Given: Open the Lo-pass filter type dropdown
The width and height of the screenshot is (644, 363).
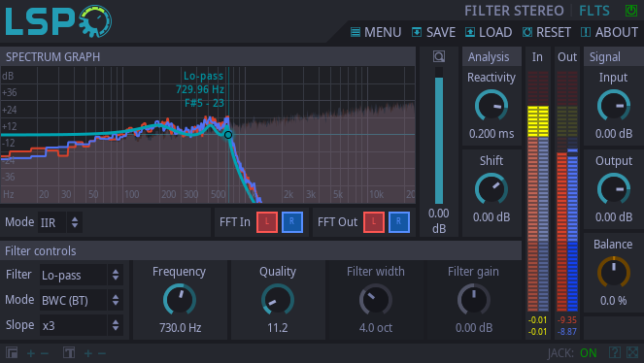Looking at the screenshot, I should (x=82, y=275).
